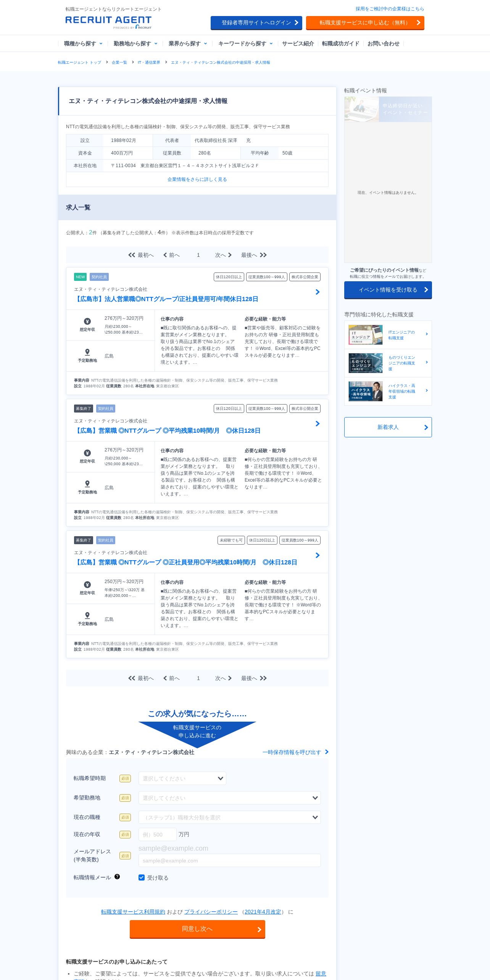The height and width of the screenshot is (980, 490).
Task: Click 企業情報をさらに詳しく見る link
Action: (197, 179)
